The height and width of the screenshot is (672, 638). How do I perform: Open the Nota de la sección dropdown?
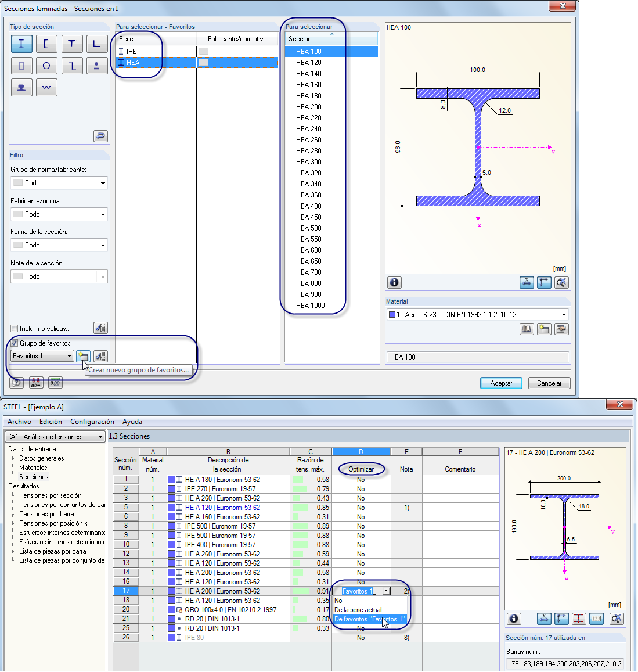click(59, 276)
